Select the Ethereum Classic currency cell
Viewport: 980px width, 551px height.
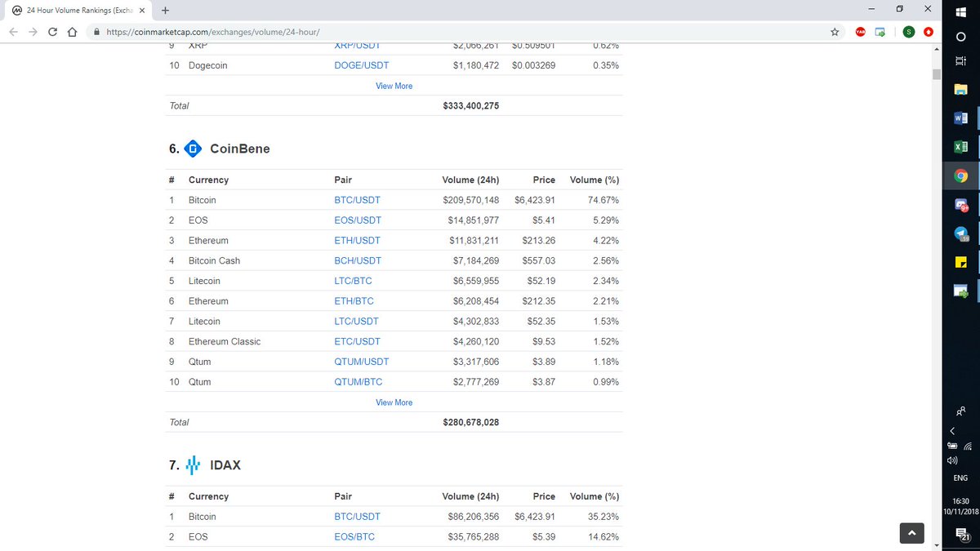tap(225, 342)
